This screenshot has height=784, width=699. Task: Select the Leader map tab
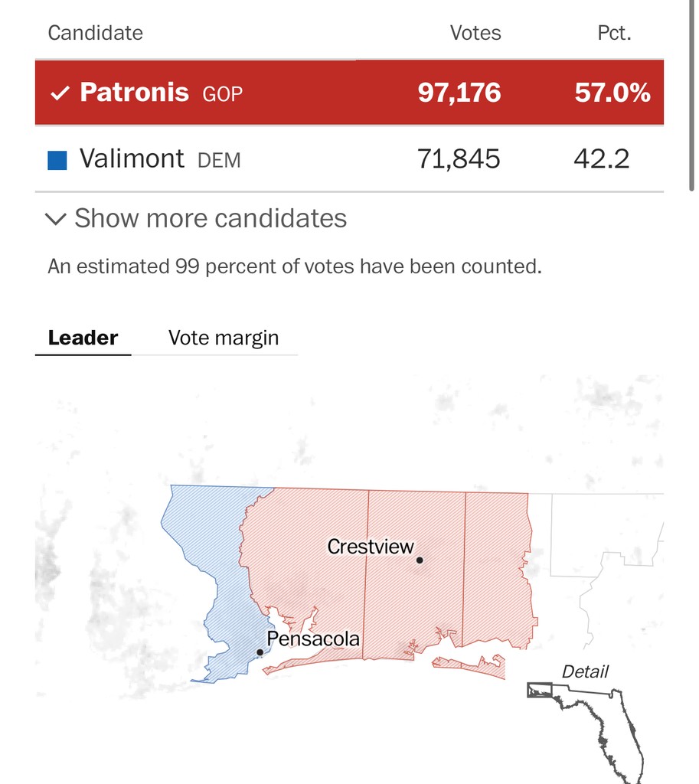tap(83, 338)
